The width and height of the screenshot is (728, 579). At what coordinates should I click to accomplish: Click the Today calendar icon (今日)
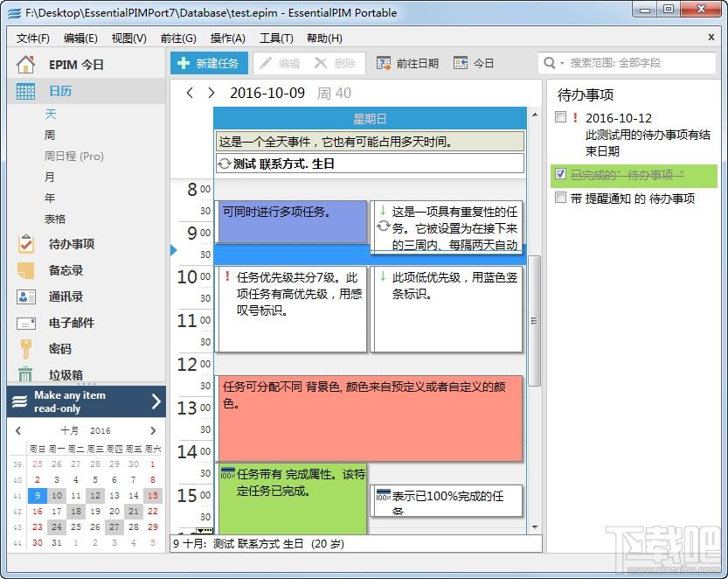tap(460, 63)
